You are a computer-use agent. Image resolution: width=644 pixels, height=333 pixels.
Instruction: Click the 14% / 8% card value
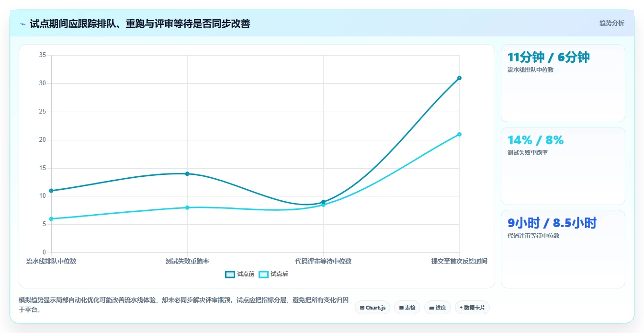(535, 140)
